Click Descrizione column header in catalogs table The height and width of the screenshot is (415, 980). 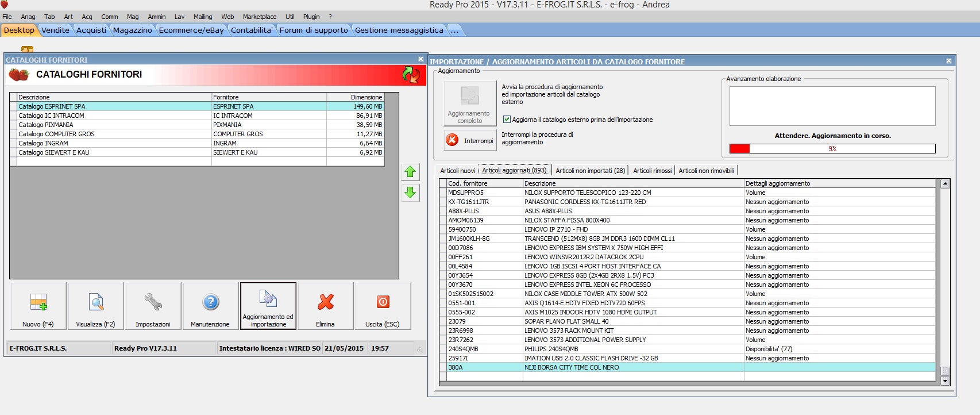114,97
